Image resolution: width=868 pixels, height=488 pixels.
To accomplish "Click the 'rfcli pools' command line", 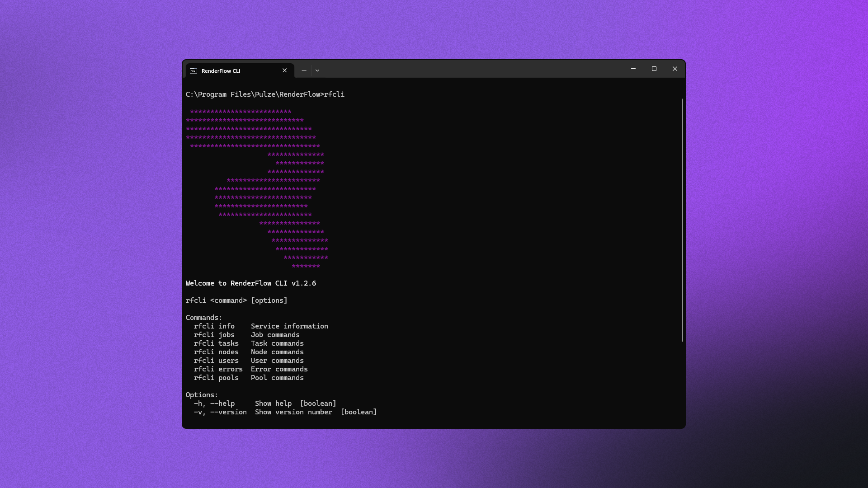I will pyautogui.click(x=249, y=378).
